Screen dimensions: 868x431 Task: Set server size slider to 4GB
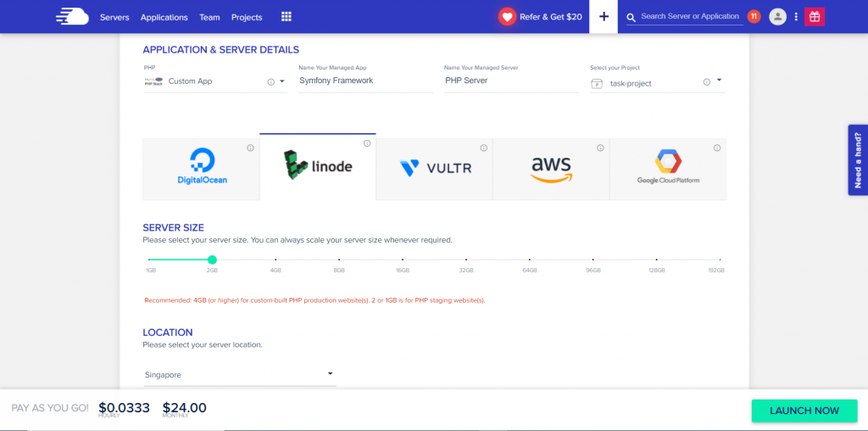[x=275, y=260]
